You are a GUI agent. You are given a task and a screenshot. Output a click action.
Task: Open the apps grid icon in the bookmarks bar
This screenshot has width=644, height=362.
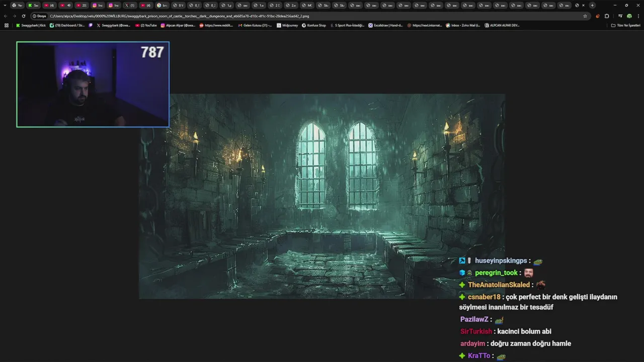tap(7, 25)
